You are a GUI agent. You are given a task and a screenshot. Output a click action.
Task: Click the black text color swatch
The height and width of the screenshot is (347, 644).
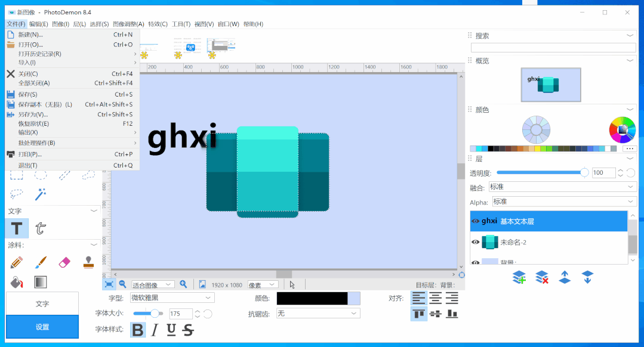312,298
